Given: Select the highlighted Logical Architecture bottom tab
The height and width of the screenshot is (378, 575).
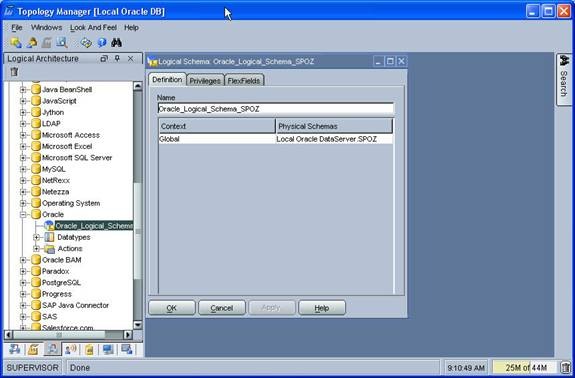Looking at the screenshot, I should point(52,349).
